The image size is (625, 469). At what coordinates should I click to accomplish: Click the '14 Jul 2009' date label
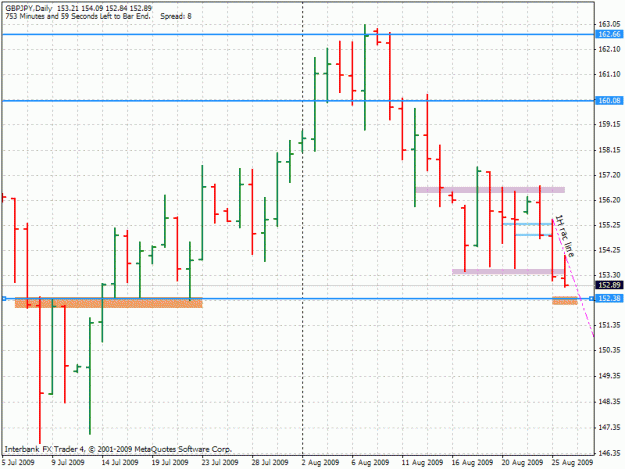120,463
